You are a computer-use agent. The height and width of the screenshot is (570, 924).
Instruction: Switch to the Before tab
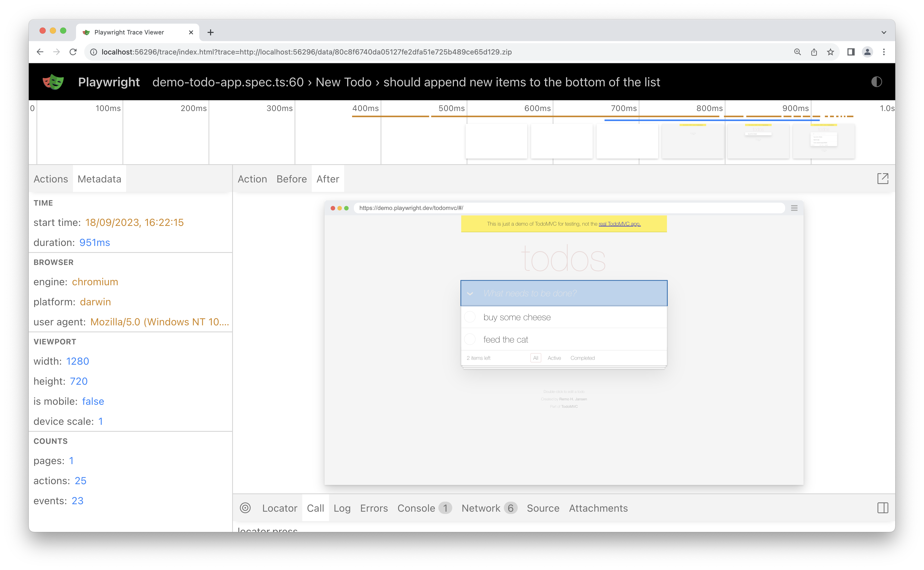pos(291,179)
